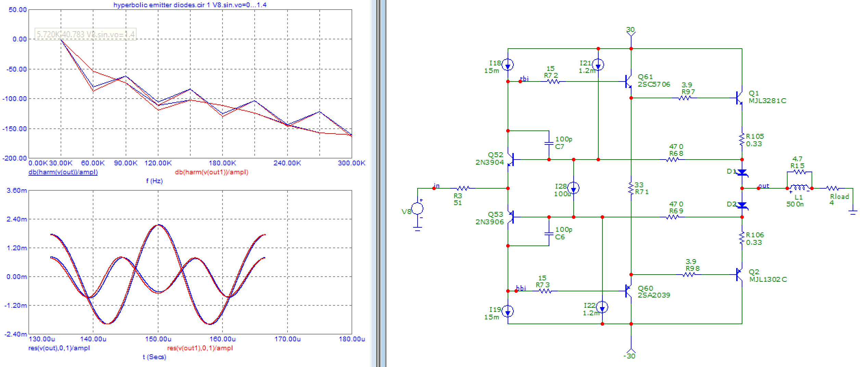Viewport: 868px width, 367px height.
Task: Click the 2N3904 model name text
Action: pyautogui.click(x=489, y=162)
